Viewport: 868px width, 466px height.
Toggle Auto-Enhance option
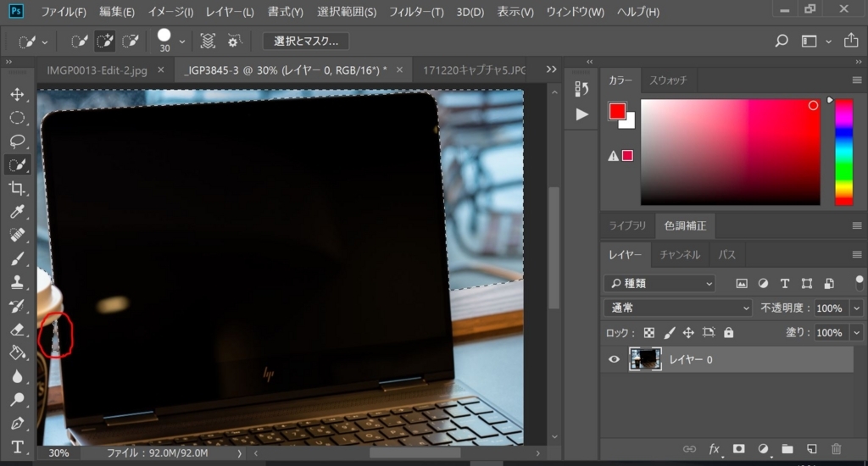234,41
